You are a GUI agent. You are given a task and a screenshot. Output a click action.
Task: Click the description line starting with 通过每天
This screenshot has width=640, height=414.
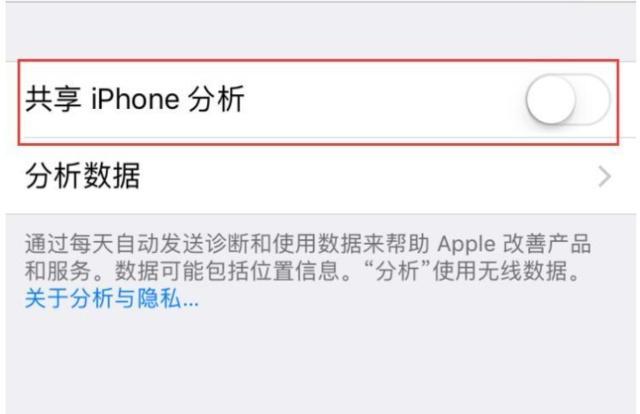(308, 244)
